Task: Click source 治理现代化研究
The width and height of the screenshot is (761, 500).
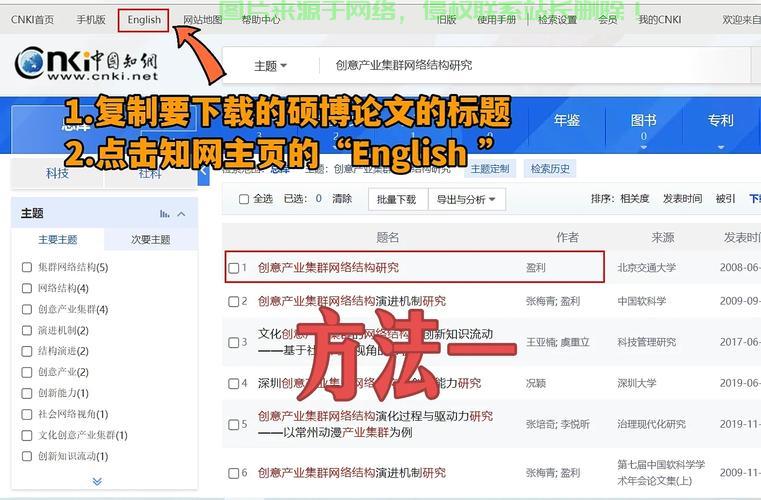Action: pos(651,424)
